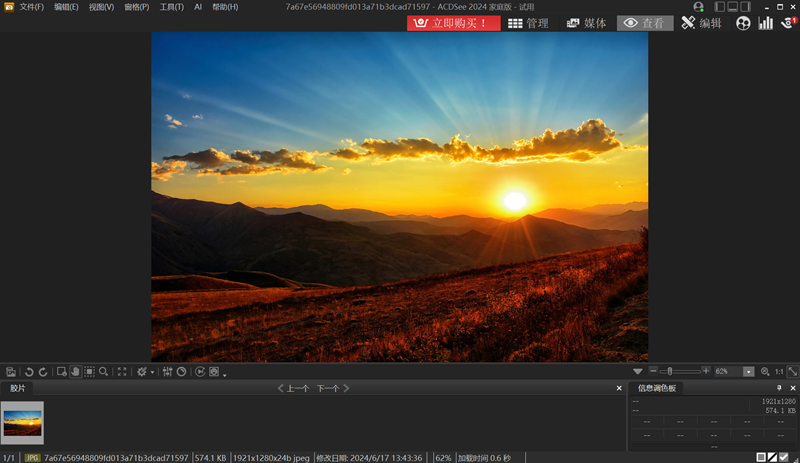
Task: Click the zoom slider handle
Action: pos(670,371)
